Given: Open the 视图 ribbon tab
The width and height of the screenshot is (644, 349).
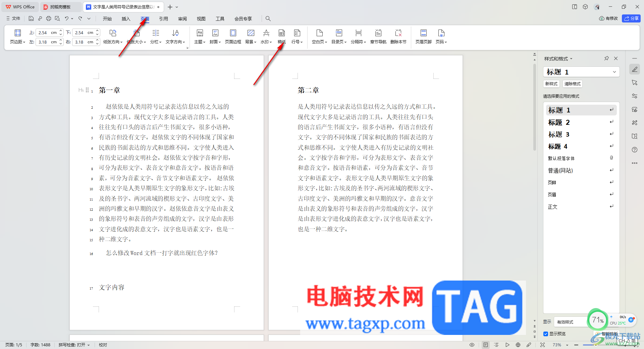Looking at the screenshot, I should (x=201, y=19).
